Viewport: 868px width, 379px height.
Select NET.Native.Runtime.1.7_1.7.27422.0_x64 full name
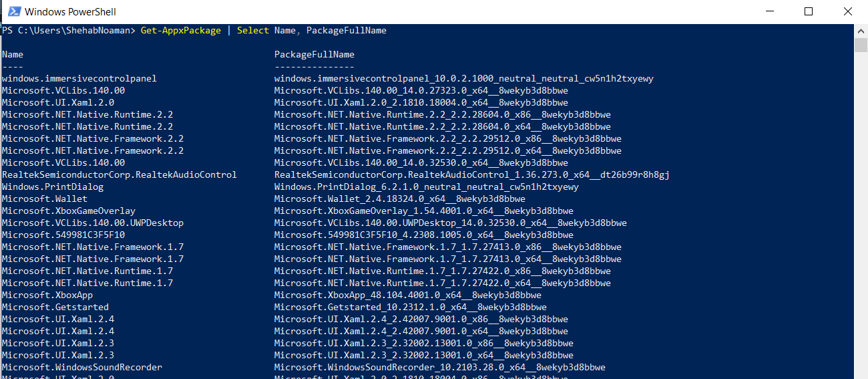(443, 283)
